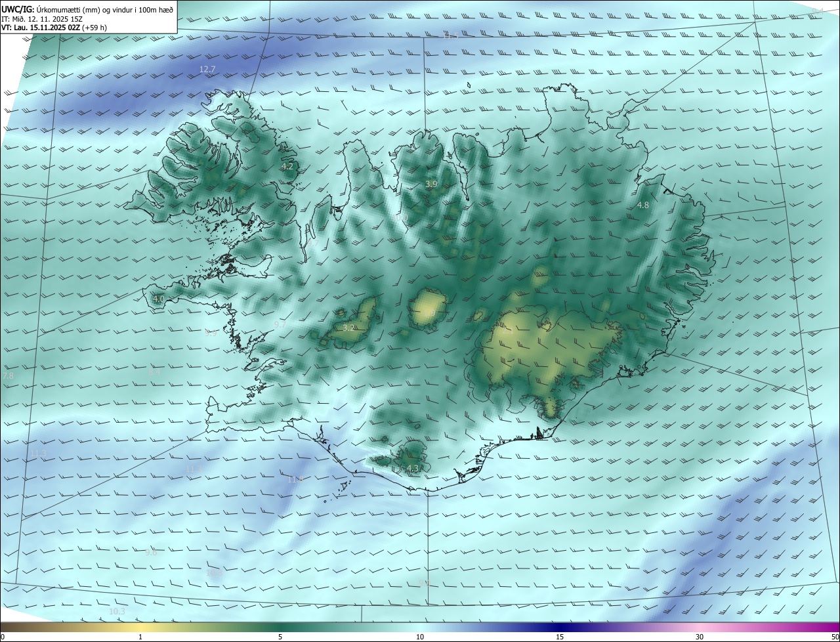Image resolution: width=840 pixels, height=642 pixels.
Task: Click the 10.8 value label
Action: pos(215,573)
